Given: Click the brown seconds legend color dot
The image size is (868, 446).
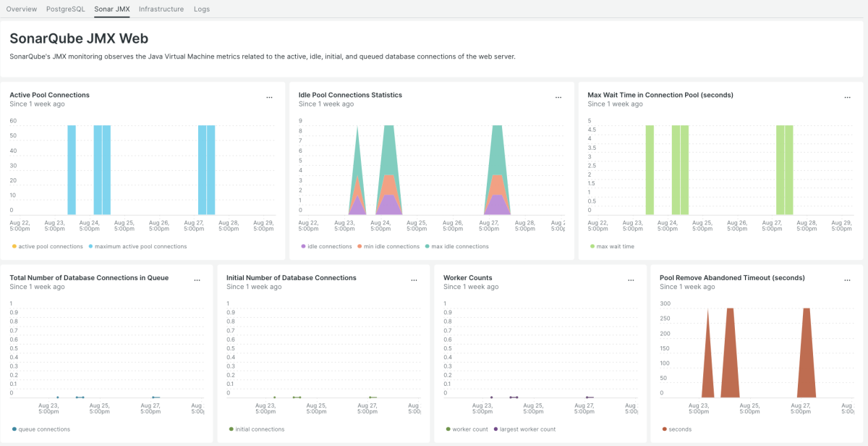Looking at the screenshot, I should (x=664, y=429).
